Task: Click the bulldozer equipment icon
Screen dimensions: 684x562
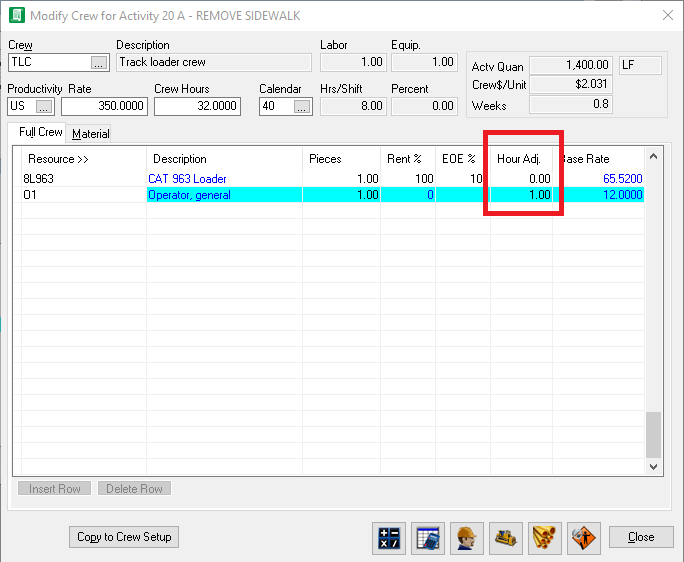Action: [505, 537]
